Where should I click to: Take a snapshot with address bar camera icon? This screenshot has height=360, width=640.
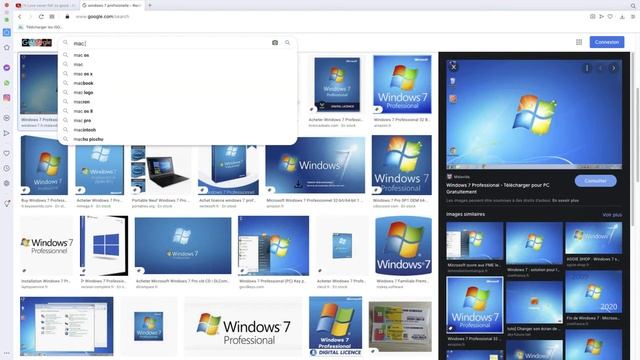(x=592, y=17)
